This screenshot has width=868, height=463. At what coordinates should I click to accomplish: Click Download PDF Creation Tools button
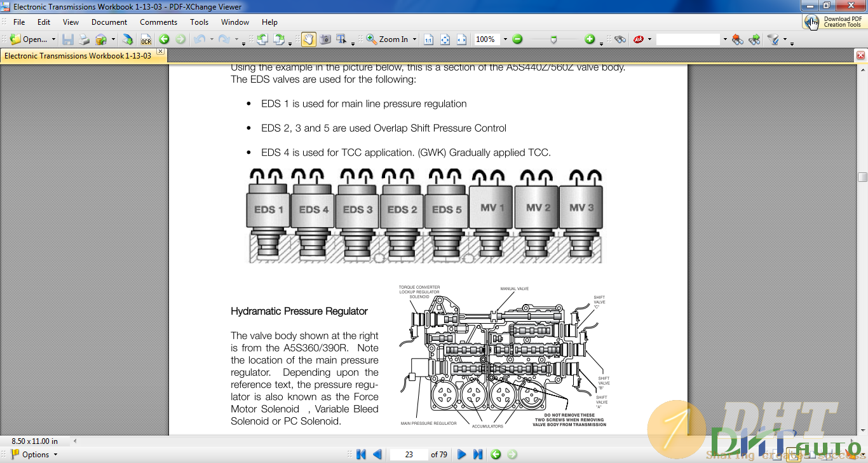[835, 22]
